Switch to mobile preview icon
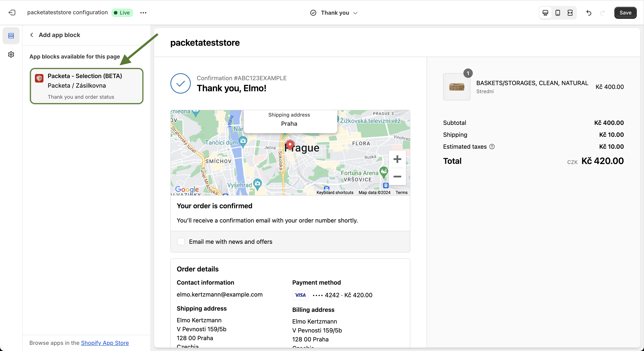 pos(558,13)
